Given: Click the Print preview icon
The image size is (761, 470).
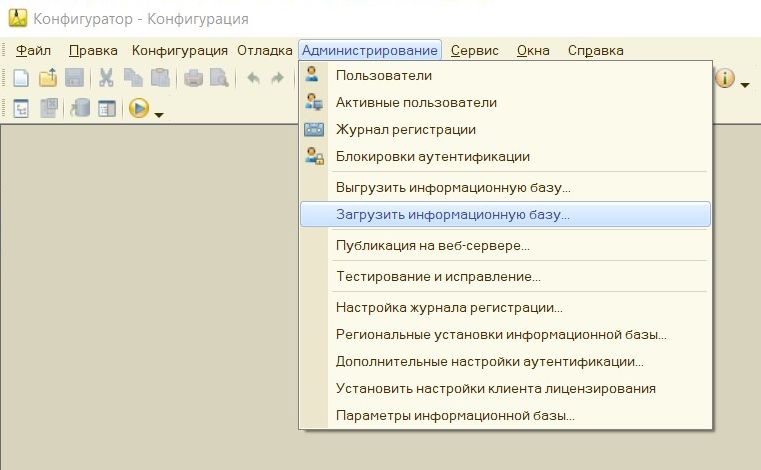Looking at the screenshot, I should pos(219,78).
